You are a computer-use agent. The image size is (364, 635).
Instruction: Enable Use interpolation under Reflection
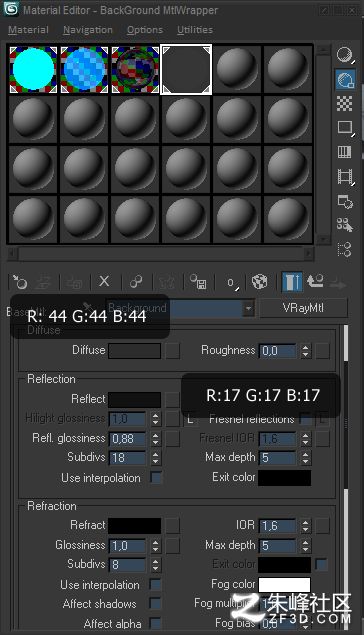[156, 477]
